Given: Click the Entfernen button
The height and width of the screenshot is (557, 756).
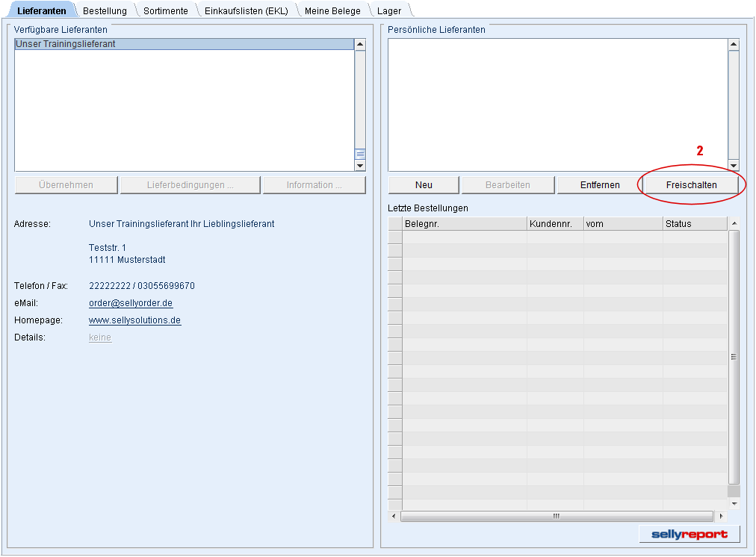Looking at the screenshot, I should tap(600, 185).
